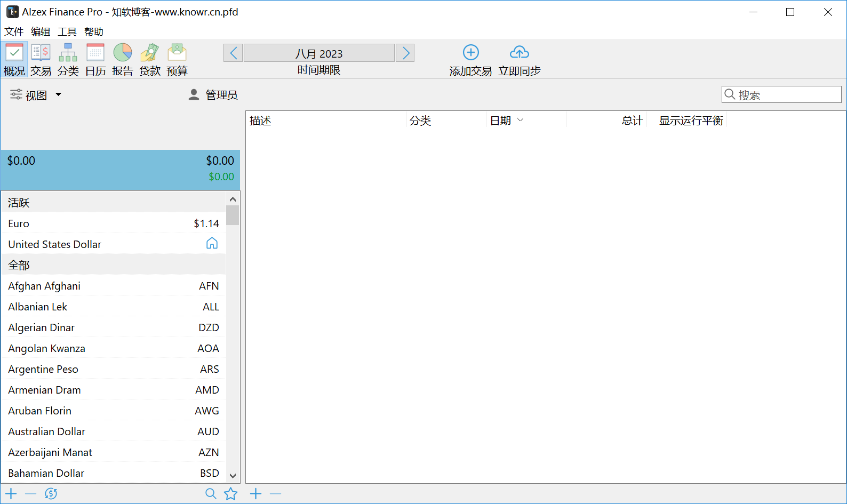The height and width of the screenshot is (504, 847).
Task: Click the 描述 column header
Action: [x=326, y=121]
